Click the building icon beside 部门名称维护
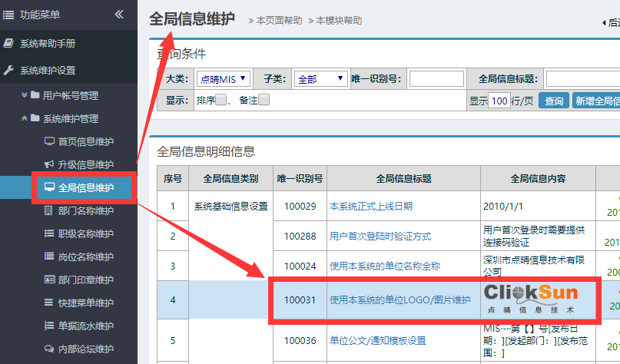This screenshot has width=620, height=364. pos(49,210)
